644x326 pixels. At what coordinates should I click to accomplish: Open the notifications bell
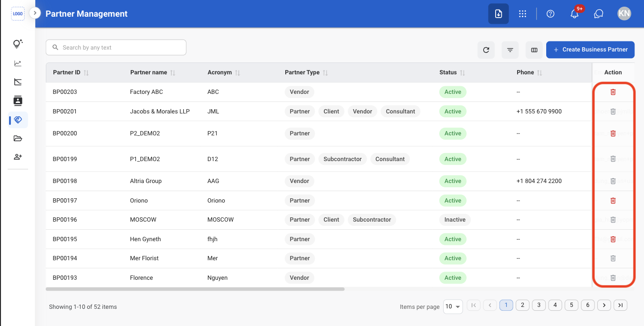[575, 14]
